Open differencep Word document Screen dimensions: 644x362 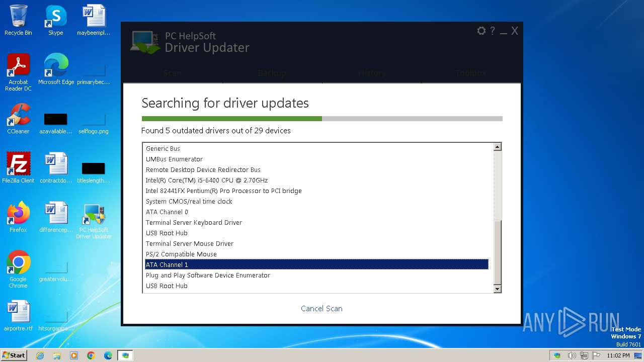pos(56,217)
